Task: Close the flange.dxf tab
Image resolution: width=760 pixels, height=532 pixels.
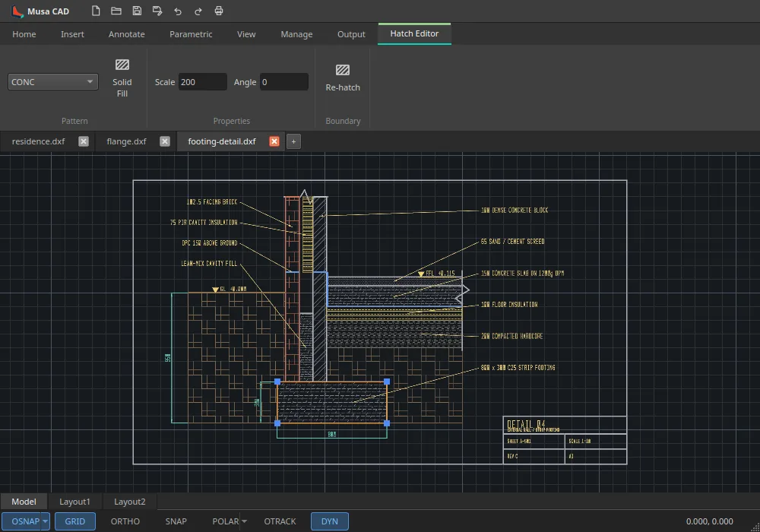Action: tap(165, 141)
